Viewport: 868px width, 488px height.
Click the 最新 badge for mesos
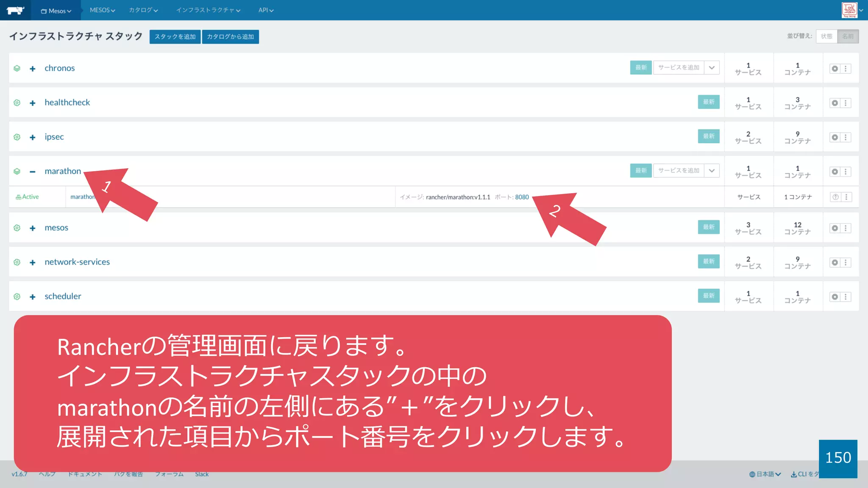(x=709, y=227)
